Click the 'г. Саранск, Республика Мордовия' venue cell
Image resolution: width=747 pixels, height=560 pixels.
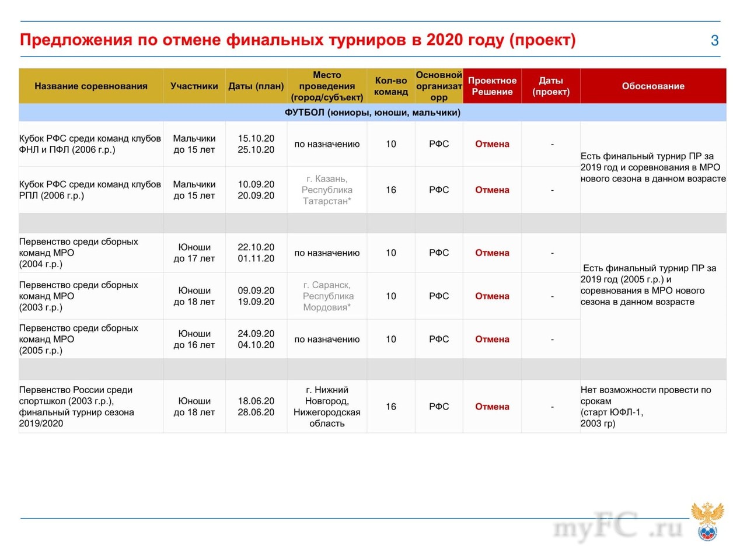coord(327,296)
